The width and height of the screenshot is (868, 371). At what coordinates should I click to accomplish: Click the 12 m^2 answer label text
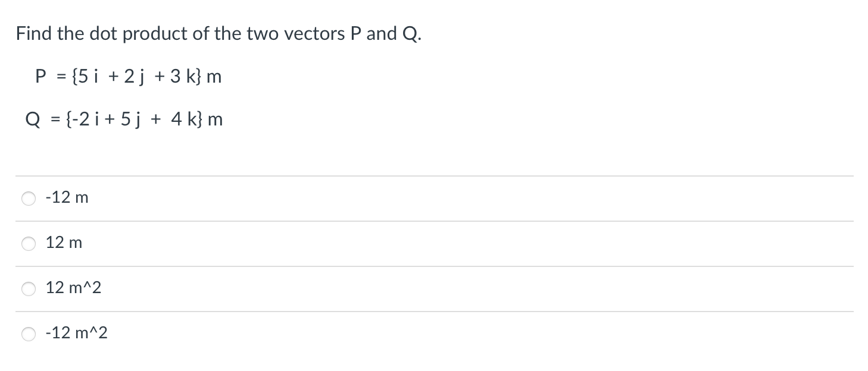[73, 288]
